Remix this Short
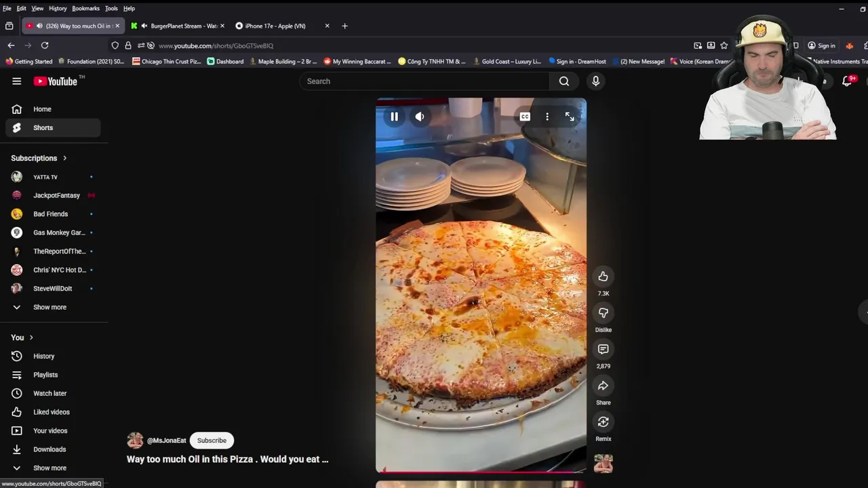This screenshot has height=488, width=868. click(x=603, y=422)
